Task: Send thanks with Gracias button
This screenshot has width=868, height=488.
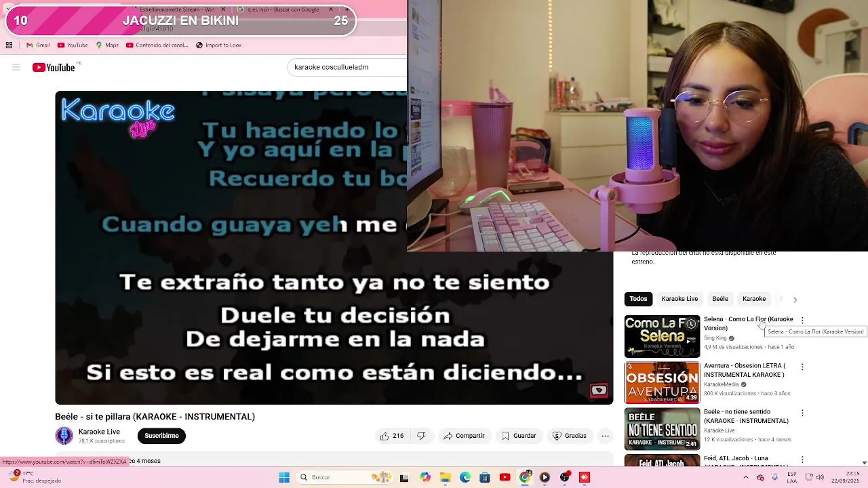Action: click(569, 436)
